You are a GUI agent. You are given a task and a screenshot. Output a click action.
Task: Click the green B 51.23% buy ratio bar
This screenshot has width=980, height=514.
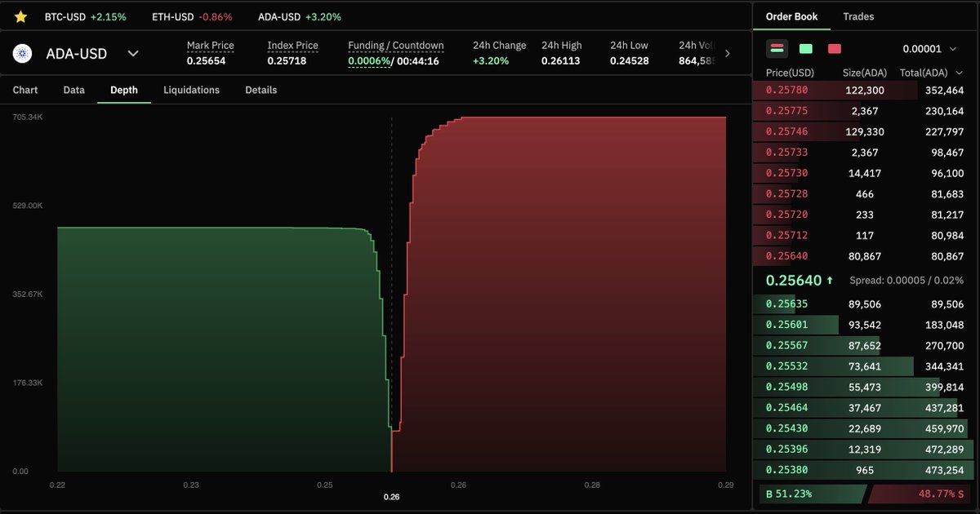click(x=813, y=494)
